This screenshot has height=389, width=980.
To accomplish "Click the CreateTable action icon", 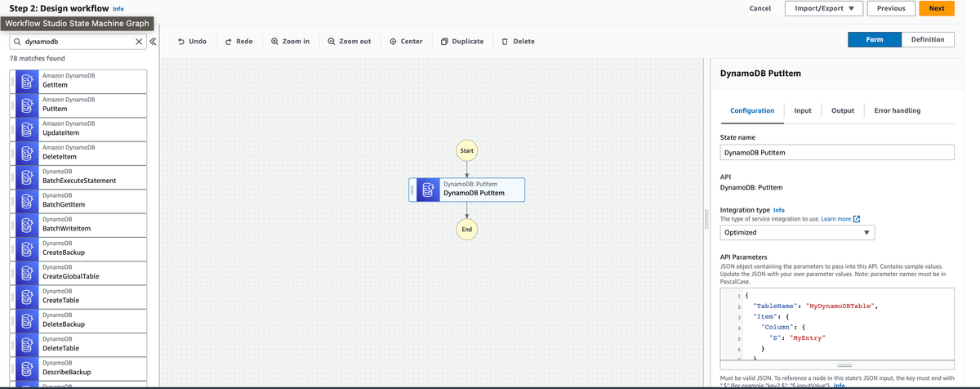I will coord(26,297).
